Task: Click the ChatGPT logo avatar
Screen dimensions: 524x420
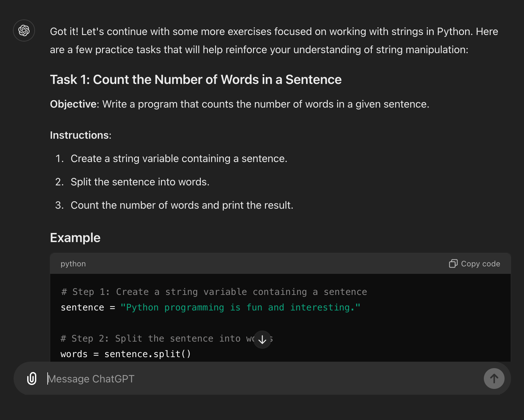Action: pyautogui.click(x=24, y=30)
